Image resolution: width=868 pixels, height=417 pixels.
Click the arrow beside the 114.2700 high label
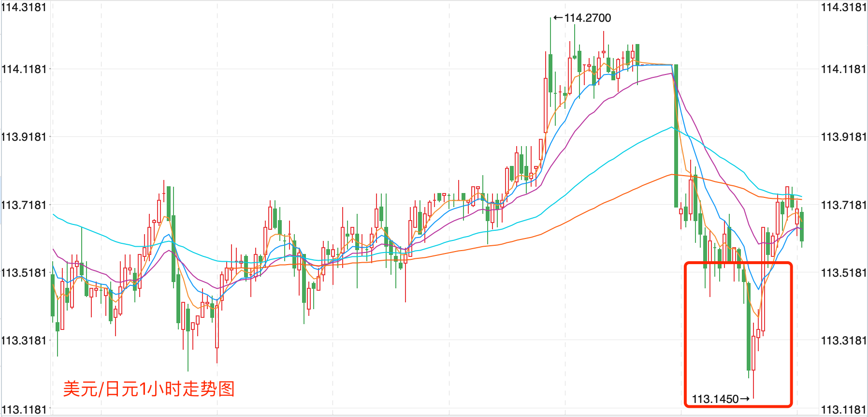pyautogui.click(x=558, y=18)
